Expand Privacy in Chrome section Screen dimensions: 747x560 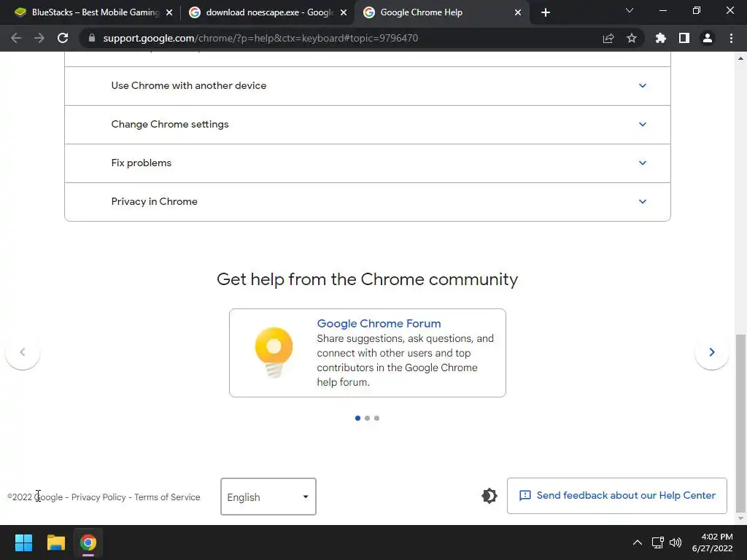(368, 201)
